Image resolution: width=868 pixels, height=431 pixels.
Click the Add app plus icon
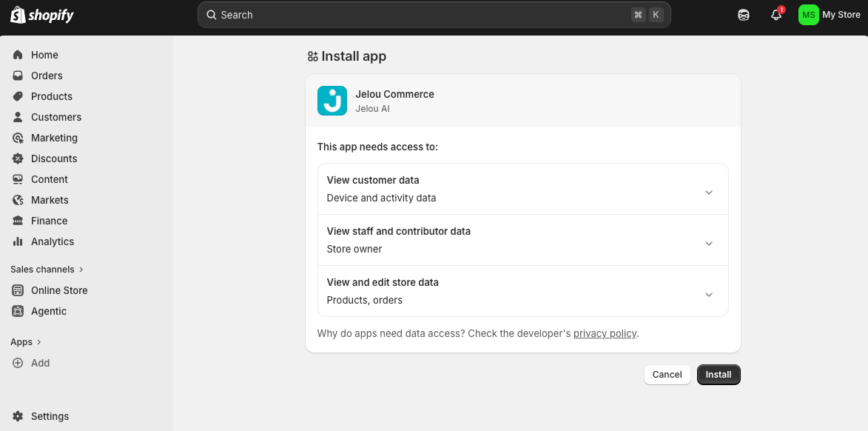click(18, 363)
